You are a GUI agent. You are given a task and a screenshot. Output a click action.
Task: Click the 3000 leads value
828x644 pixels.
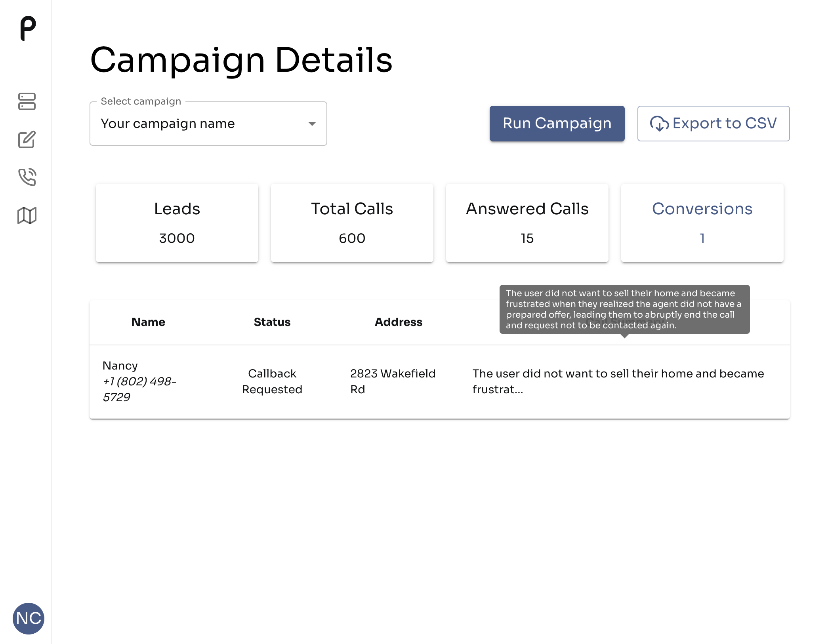pos(177,238)
